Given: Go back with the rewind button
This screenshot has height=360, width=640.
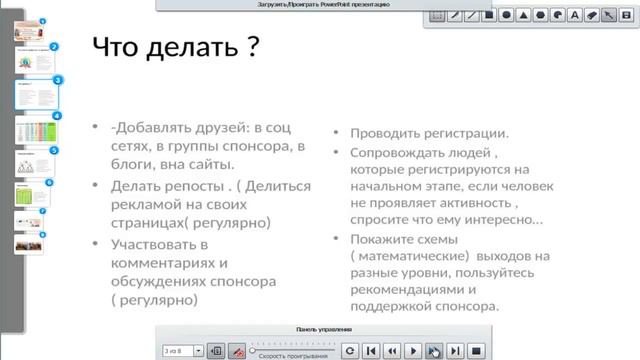Looking at the screenshot, I should pyautogui.click(x=392, y=351).
